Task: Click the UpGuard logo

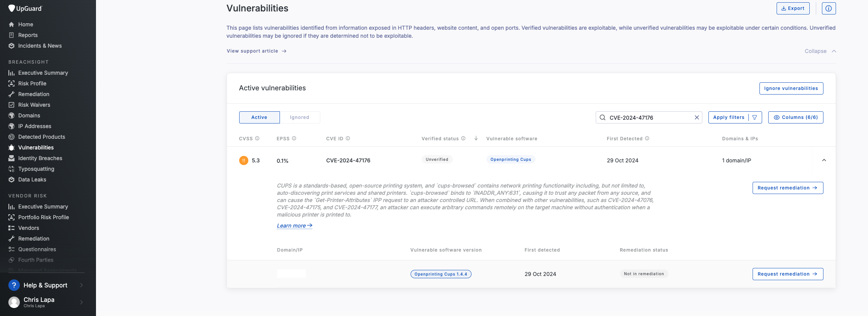Action: click(26, 8)
